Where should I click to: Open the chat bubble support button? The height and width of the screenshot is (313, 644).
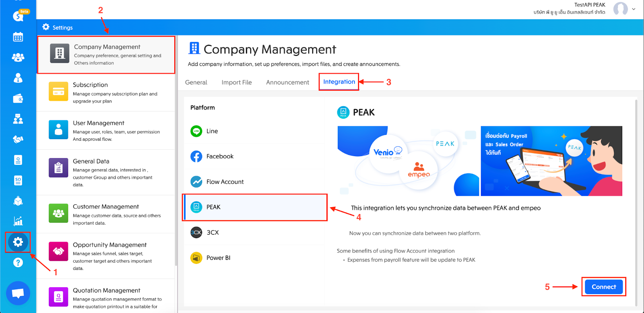[x=18, y=293]
